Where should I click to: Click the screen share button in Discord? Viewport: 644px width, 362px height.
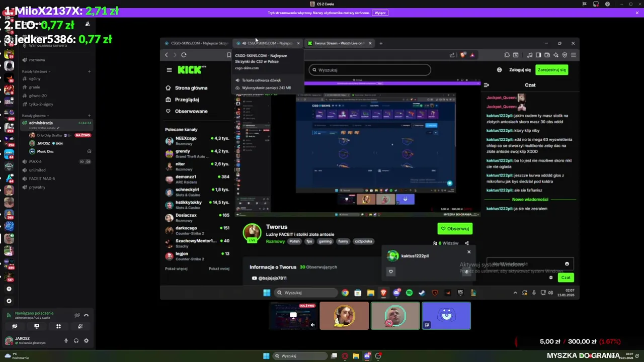36,326
